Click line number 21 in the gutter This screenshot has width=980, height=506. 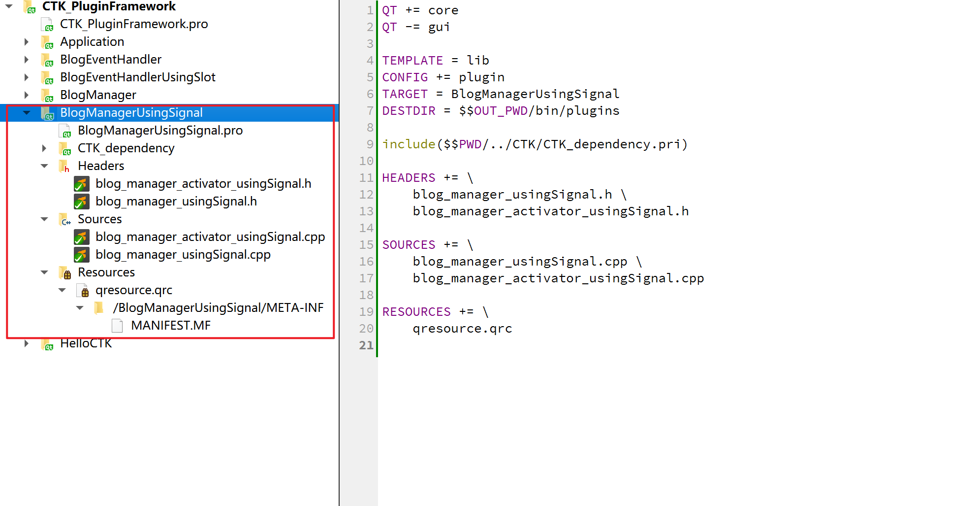(366, 345)
